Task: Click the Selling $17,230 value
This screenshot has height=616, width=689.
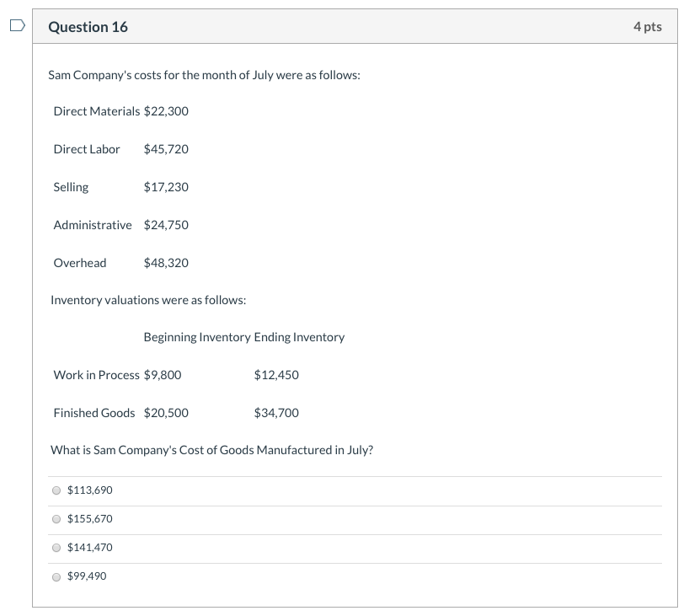Action: [166, 187]
